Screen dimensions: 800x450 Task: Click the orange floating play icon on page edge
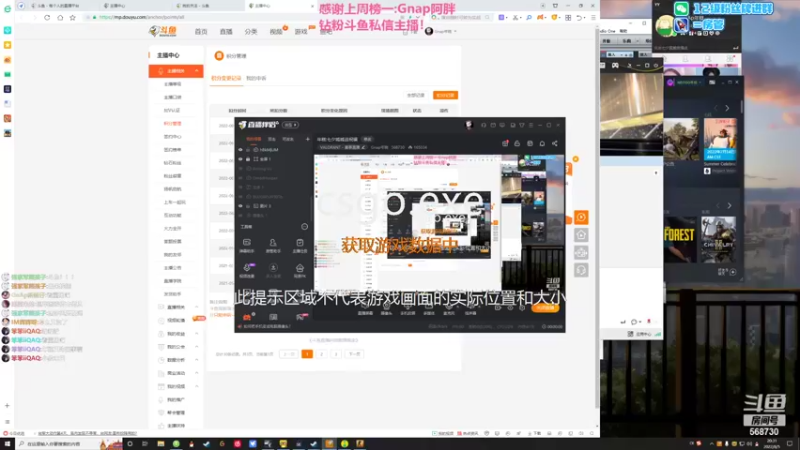coord(581,217)
